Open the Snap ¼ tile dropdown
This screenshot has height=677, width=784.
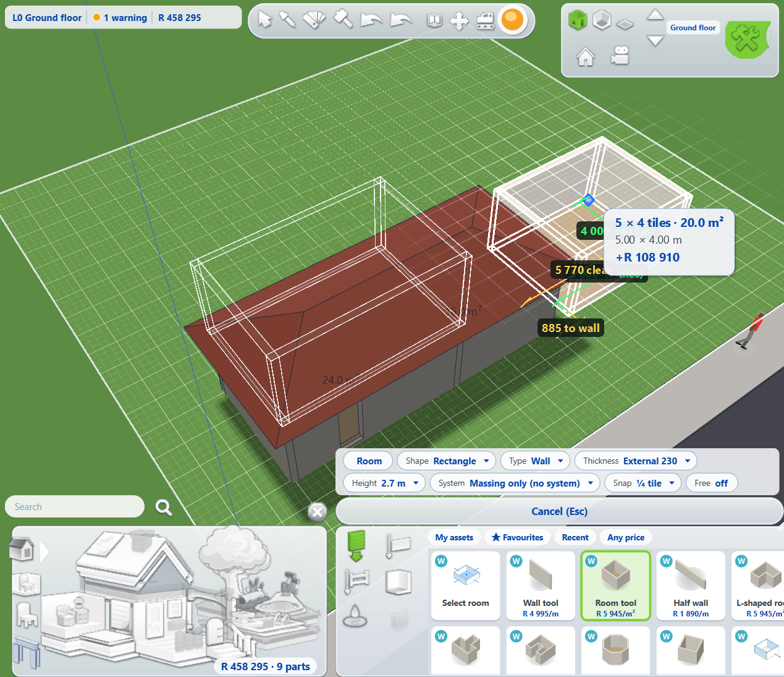643,483
